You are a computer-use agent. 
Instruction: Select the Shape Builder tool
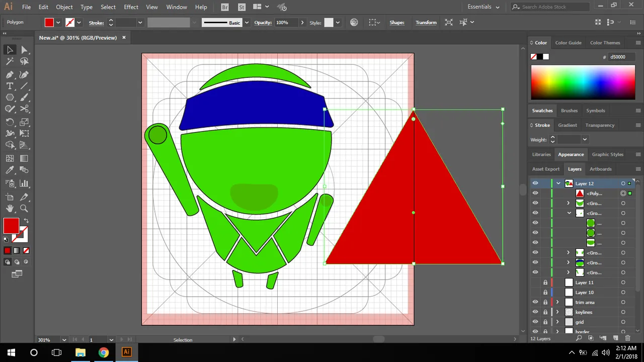(10, 145)
